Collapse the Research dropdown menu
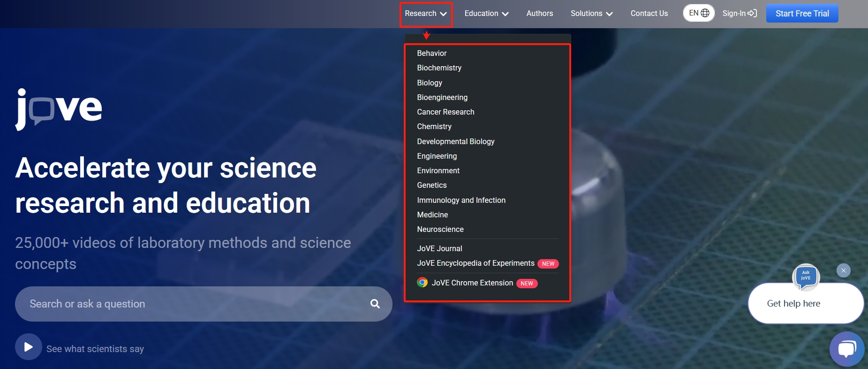The image size is (868, 369). pyautogui.click(x=426, y=14)
